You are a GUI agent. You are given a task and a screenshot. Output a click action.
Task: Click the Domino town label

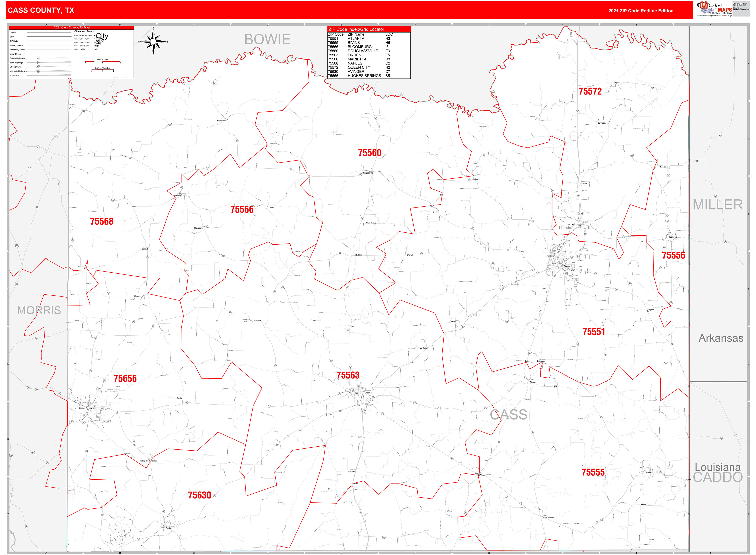617,82
